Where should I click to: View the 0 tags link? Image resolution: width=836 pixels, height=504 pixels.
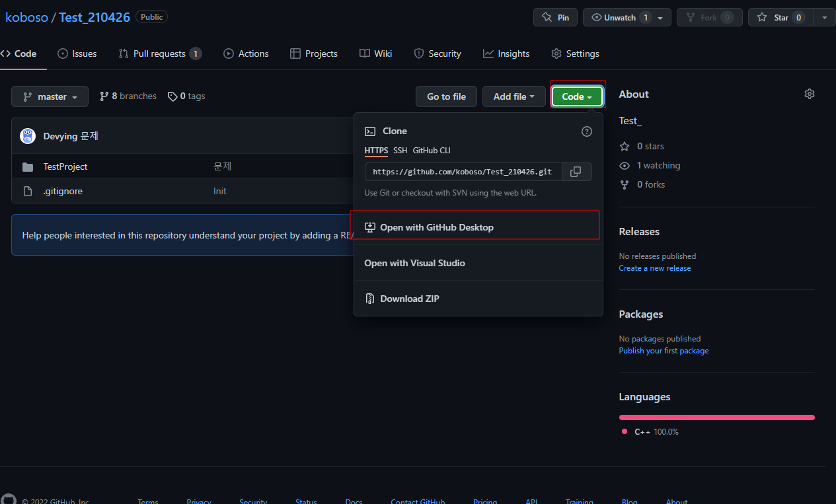186,96
